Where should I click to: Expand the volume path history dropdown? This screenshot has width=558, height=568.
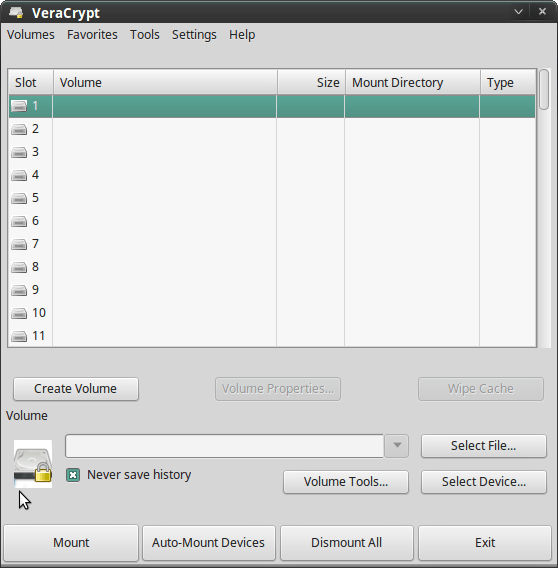[397, 446]
